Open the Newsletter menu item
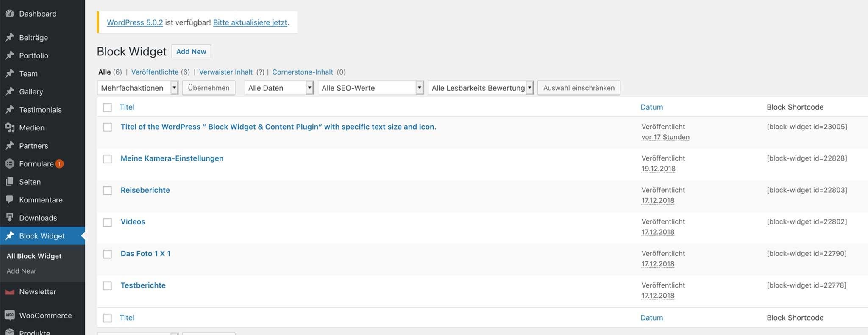The height and width of the screenshot is (335, 868). [x=37, y=292]
